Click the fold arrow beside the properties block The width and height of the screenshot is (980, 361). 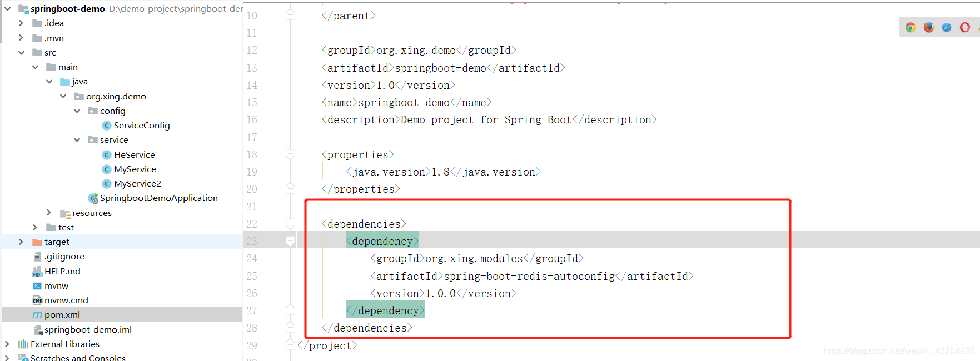290,154
